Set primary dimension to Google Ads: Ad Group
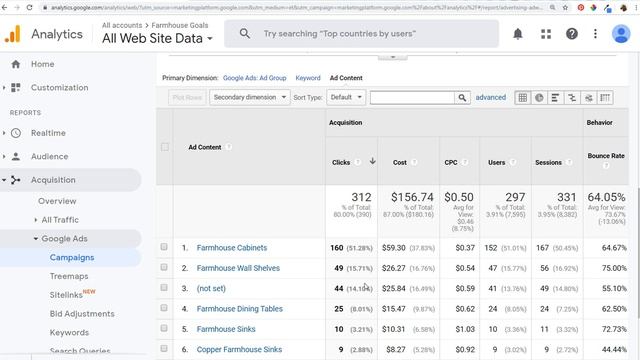640x360 pixels. [x=255, y=78]
